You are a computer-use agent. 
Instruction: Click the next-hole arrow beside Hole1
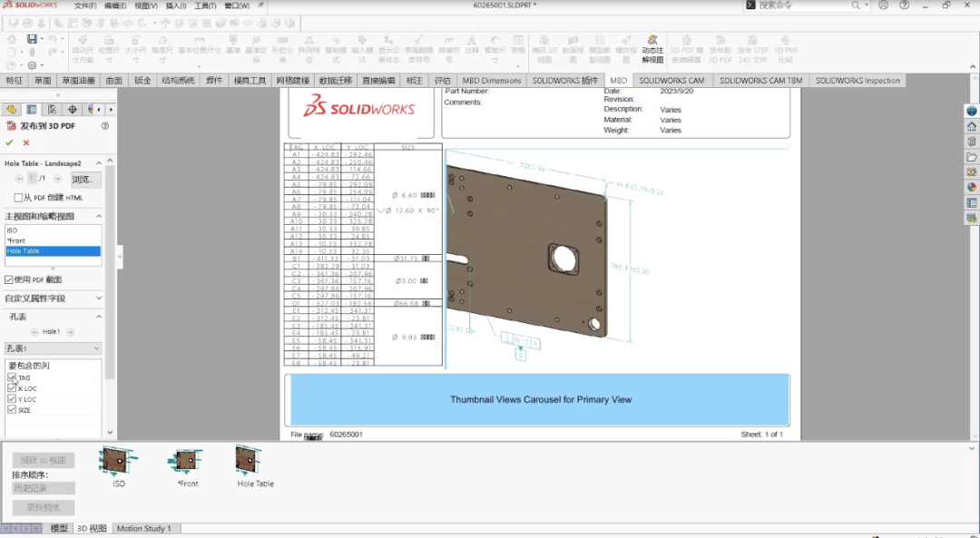[70, 332]
